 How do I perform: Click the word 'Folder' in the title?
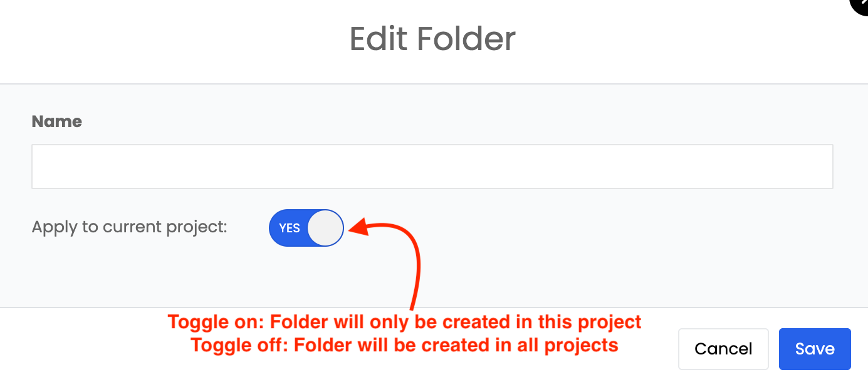466,39
